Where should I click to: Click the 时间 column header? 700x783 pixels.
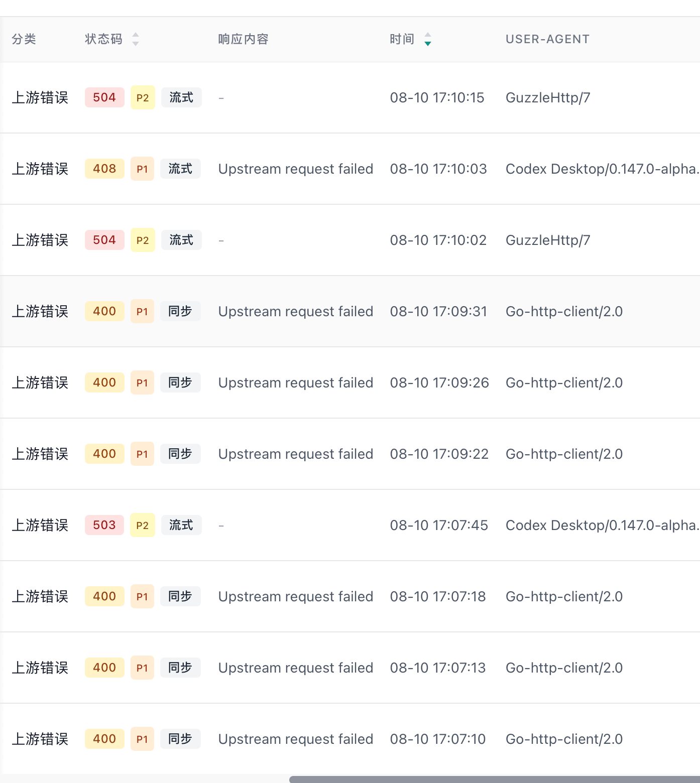[x=402, y=39]
